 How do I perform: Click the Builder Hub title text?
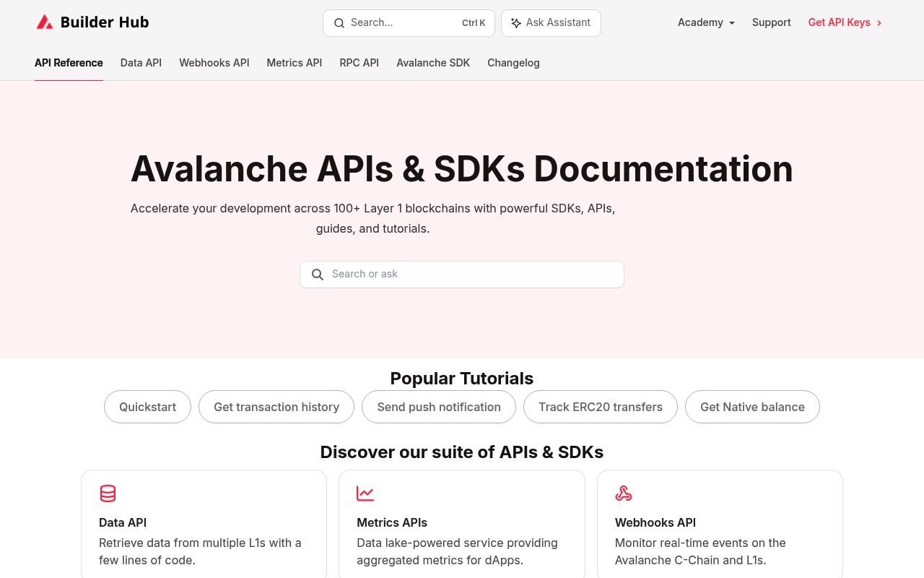(105, 22)
